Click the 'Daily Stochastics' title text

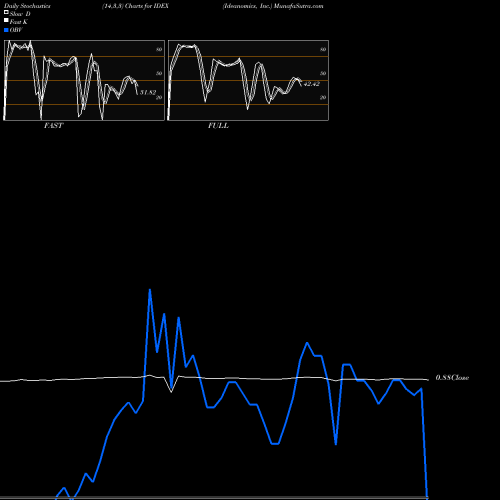click(x=27, y=6)
